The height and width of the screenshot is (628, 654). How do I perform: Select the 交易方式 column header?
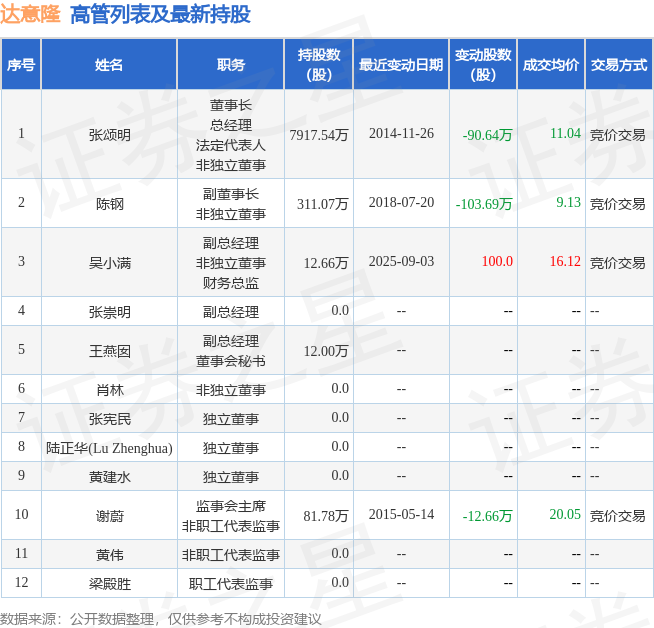(619, 65)
